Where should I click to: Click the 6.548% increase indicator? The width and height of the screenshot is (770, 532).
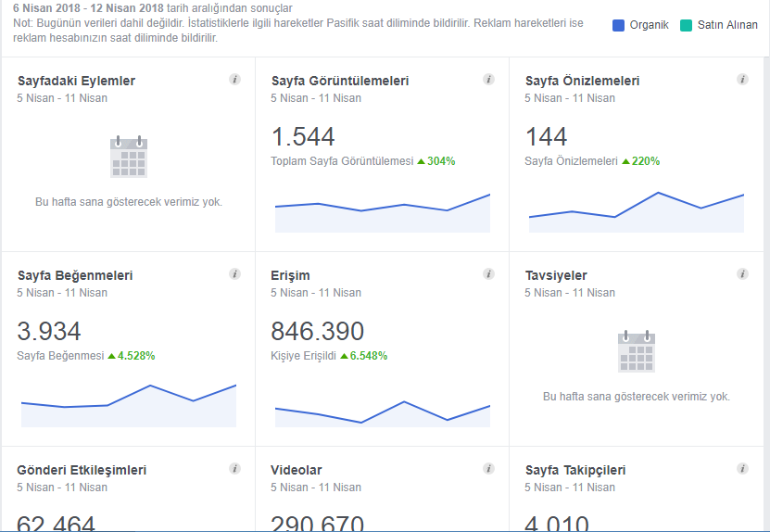[x=364, y=356]
